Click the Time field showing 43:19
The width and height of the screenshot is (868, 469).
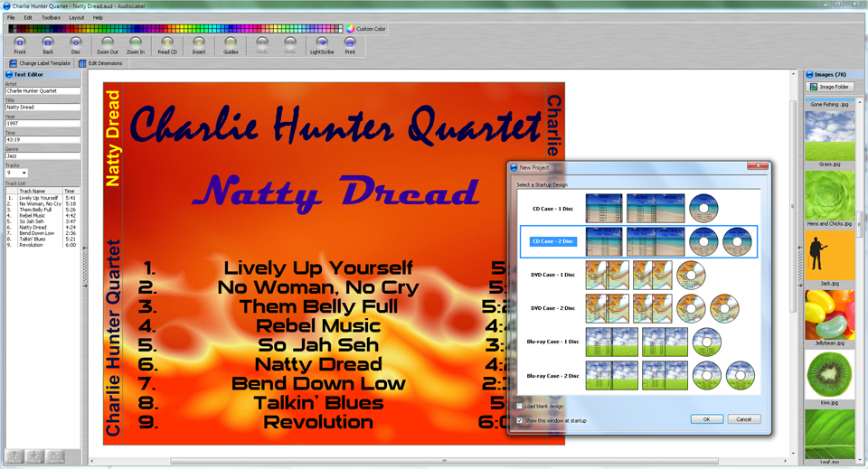point(42,140)
